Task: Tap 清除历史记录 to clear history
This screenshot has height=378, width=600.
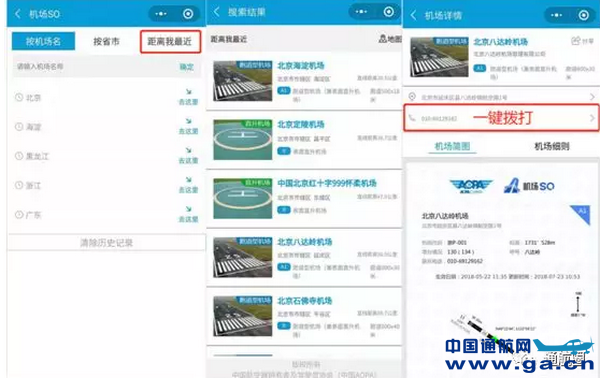Action: (x=106, y=243)
